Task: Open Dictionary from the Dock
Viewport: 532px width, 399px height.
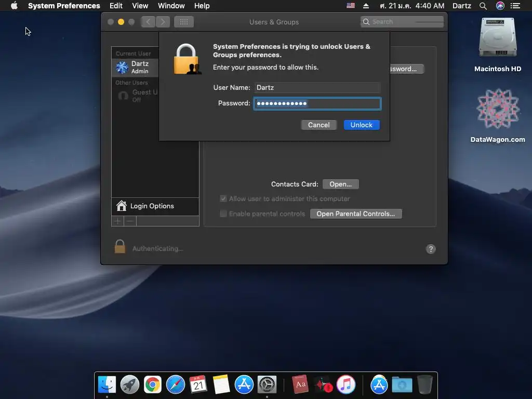Action: 300,384
